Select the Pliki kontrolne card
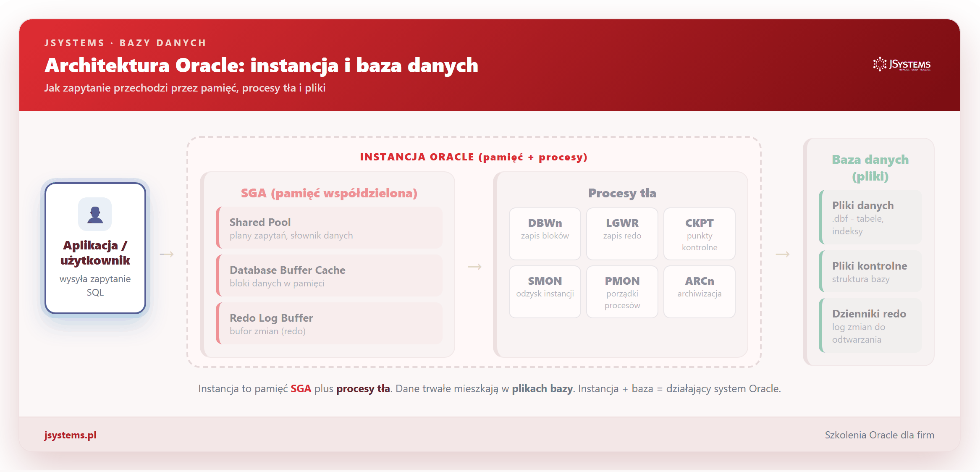Viewport: 980px width, 472px height. [x=870, y=271]
